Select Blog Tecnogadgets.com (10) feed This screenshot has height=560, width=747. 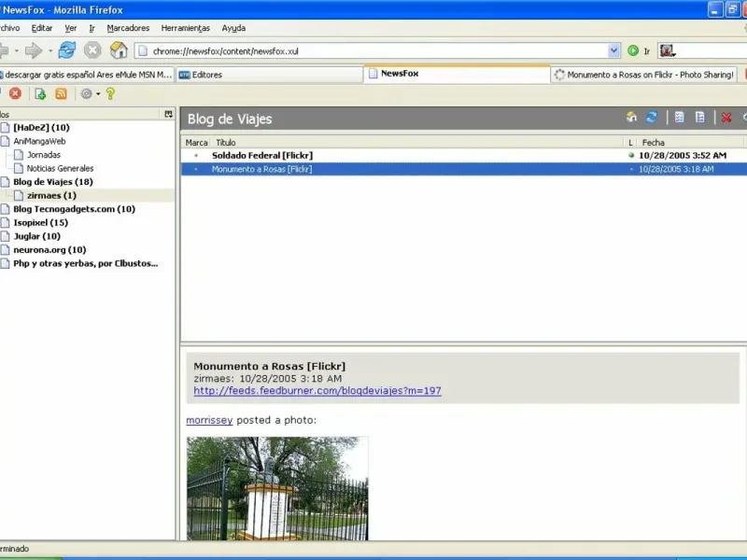coord(75,209)
